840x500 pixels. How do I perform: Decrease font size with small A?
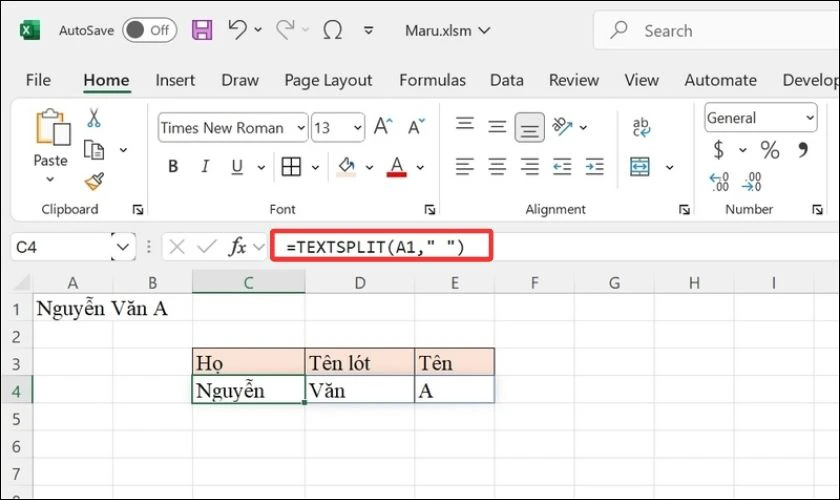tap(416, 126)
